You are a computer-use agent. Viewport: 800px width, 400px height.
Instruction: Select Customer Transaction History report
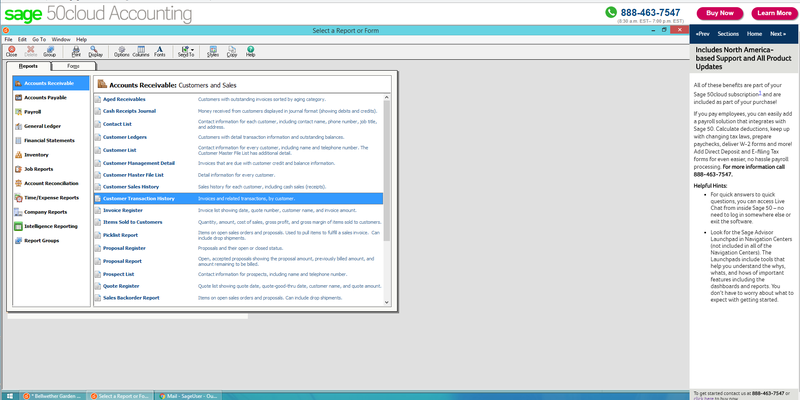238,198
